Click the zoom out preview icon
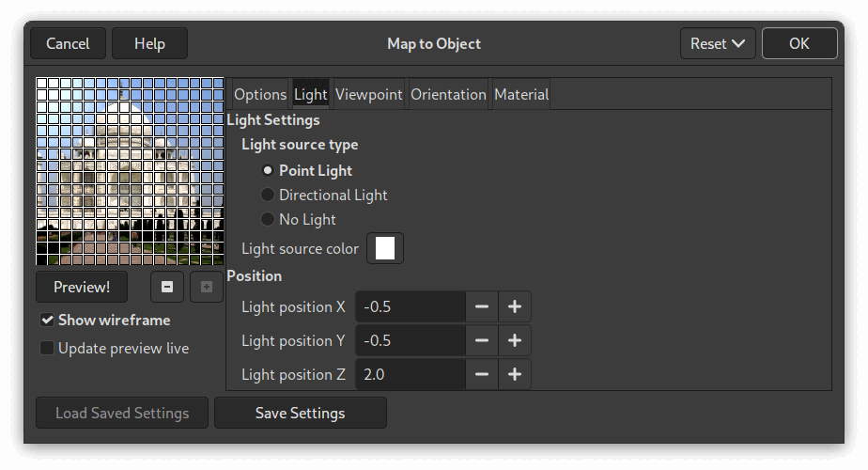The image size is (868, 470). (167, 287)
